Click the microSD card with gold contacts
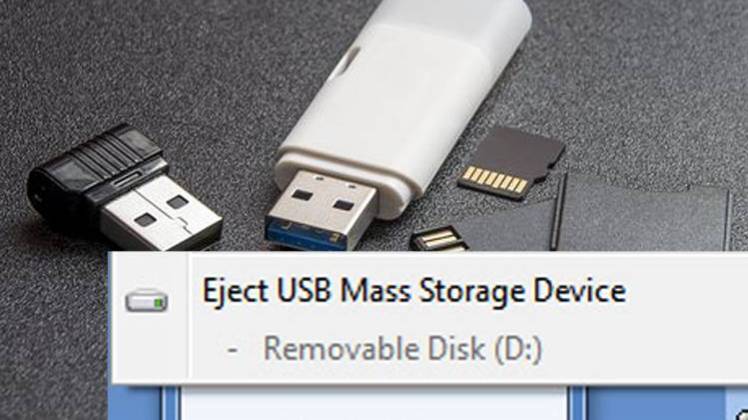Image resolution: width=748 pixels, height=420 pixels. click(x=510, y=162)
